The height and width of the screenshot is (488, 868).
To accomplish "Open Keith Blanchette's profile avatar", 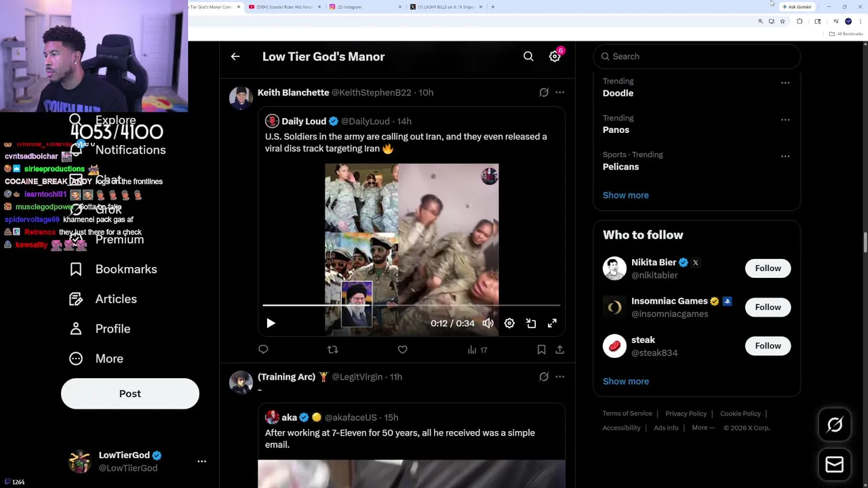I will [x=241, y=98].
